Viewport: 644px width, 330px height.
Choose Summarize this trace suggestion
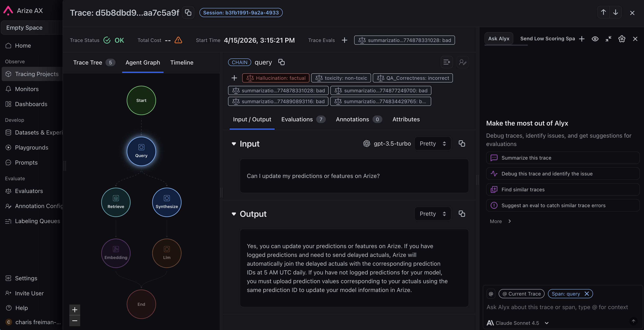click(563, 158)
